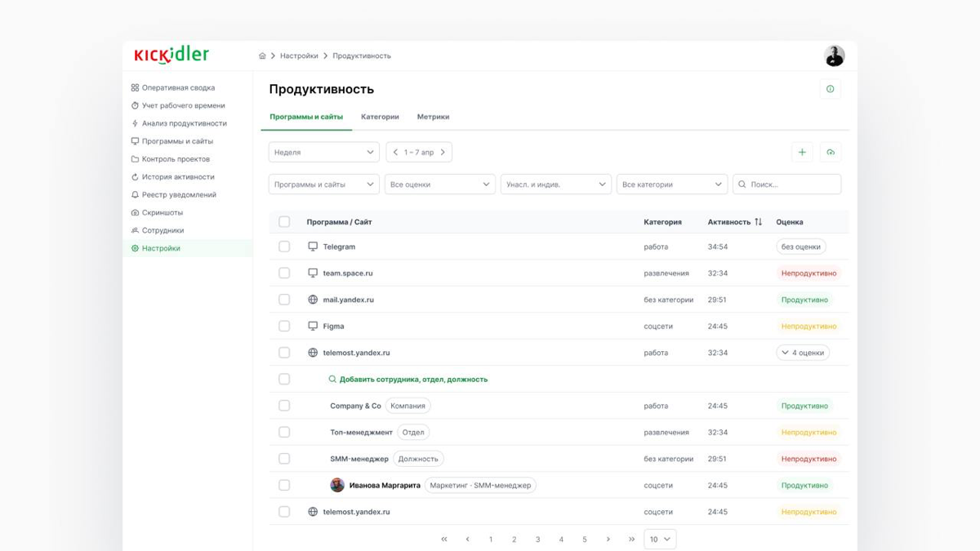Open the Неделя period dropdown
This screenshot has width=980, height=551.
click(324, 153)
